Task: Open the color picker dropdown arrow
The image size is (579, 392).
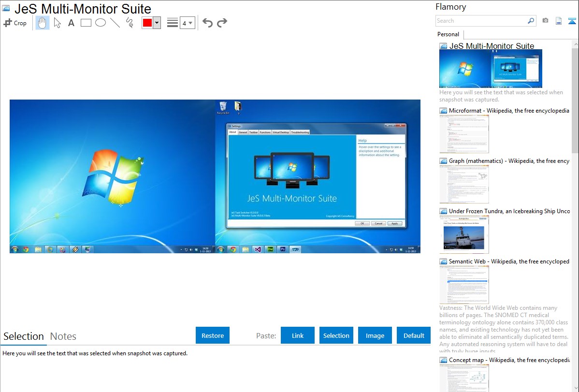Action: pyautogui.click(x=157, y=23)
